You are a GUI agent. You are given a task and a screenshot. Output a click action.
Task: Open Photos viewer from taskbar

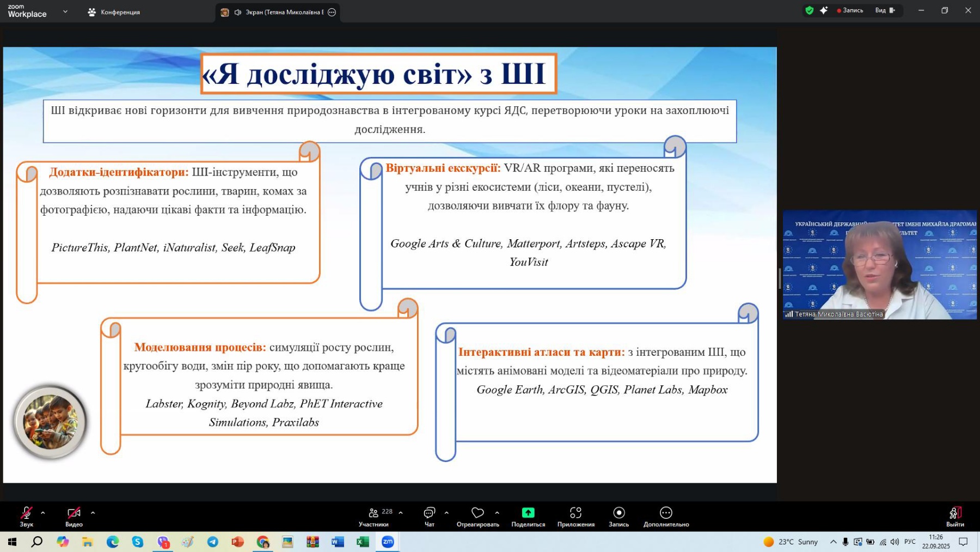[287, 542]
